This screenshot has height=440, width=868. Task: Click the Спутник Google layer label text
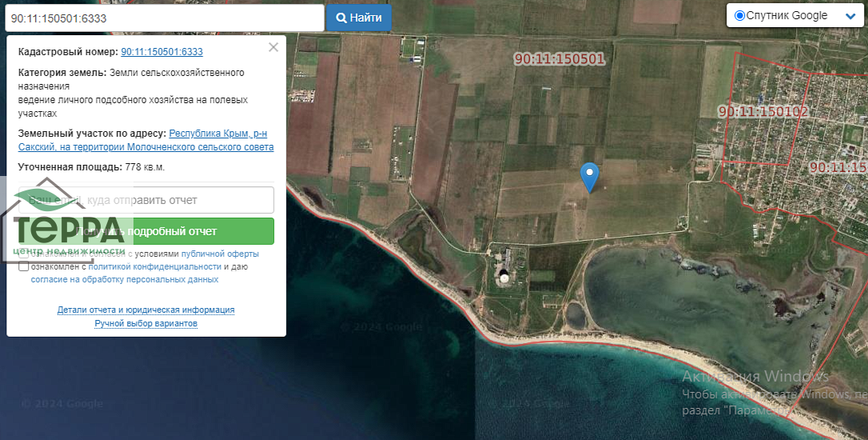(x=786, y=16)
